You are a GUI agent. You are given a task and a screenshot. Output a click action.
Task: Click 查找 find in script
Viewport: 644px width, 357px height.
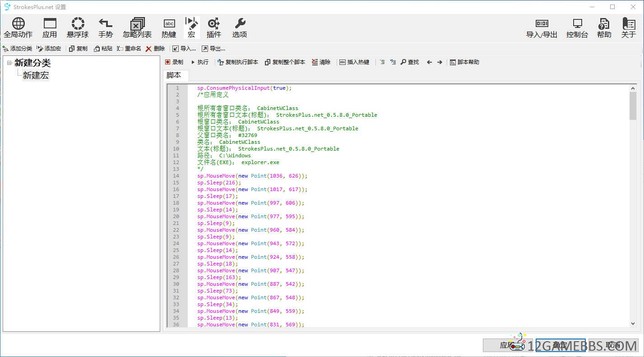pos(410,62)
